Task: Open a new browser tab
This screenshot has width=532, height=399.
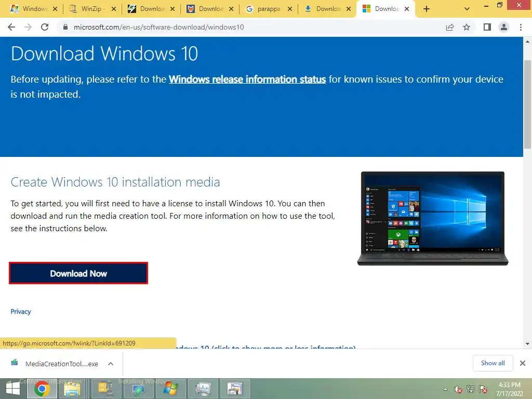Action: pos(427,9)
